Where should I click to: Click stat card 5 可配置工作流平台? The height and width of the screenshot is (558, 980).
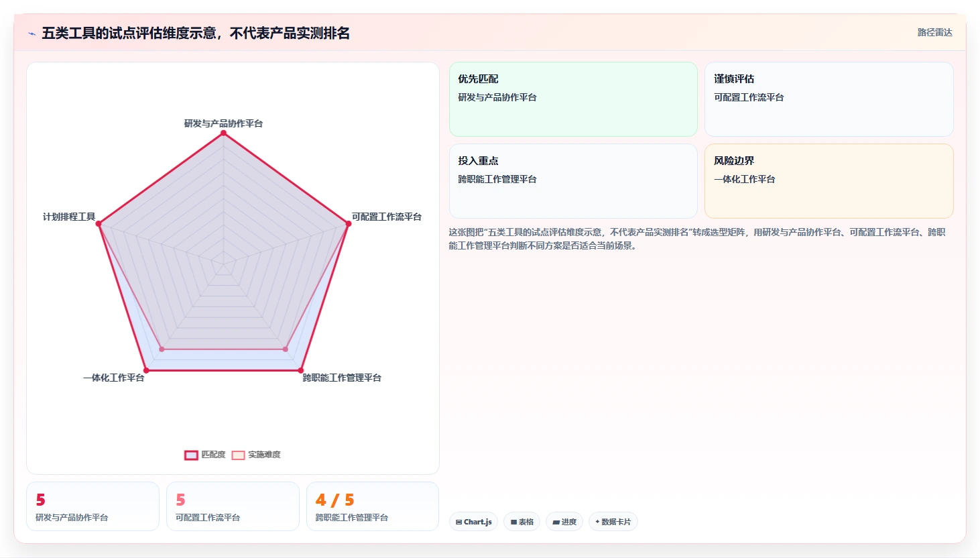(233, 506)
